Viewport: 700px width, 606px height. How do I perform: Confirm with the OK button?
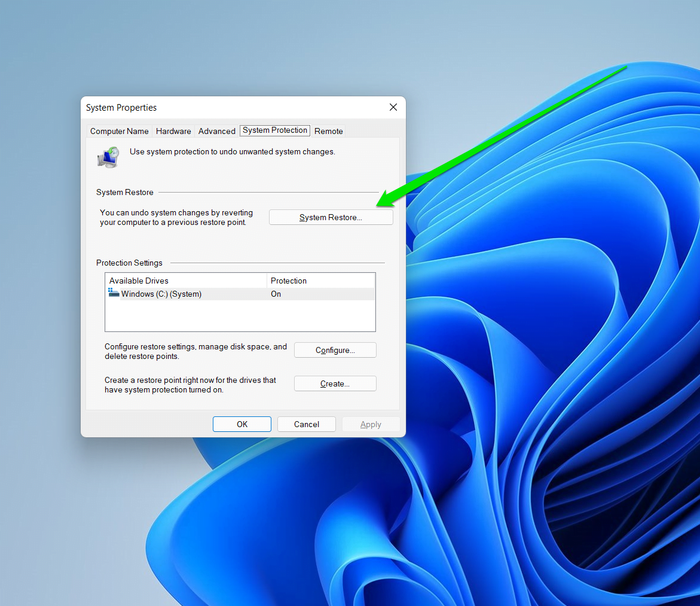click(x=242, y=424)
